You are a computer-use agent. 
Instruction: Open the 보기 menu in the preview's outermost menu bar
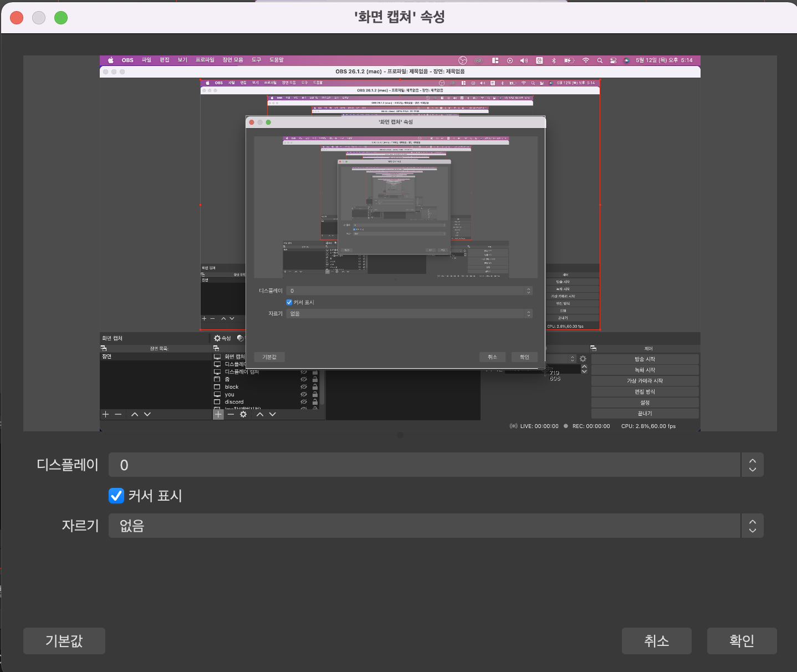(x=182, y=60)
